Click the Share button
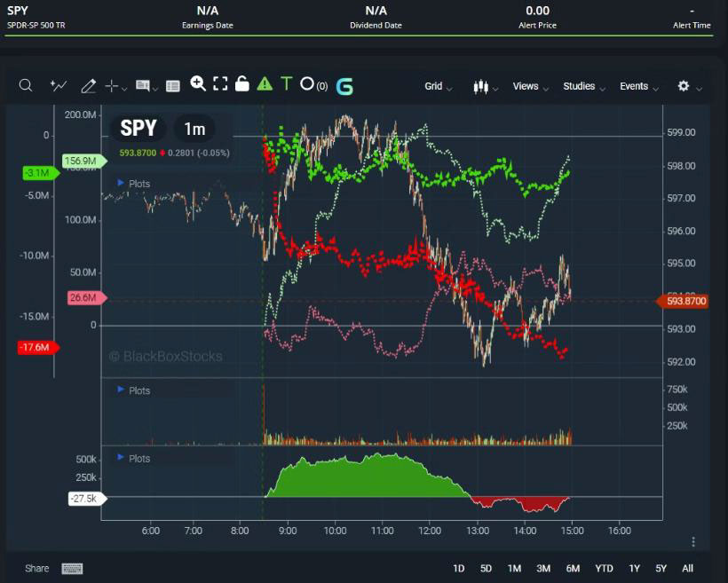The image size is (728, 583). 37,569
